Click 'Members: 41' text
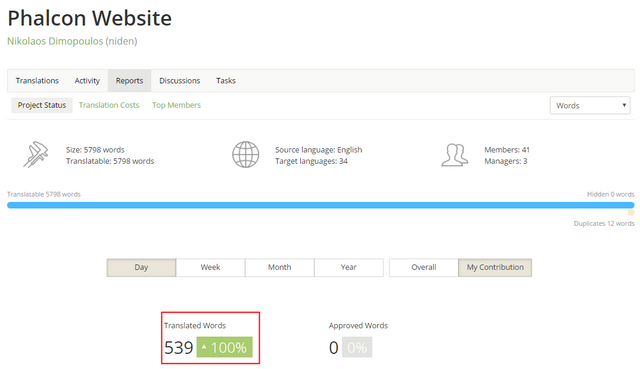The image size is (640, 369). pyautogui.click(x=507, y=150)
